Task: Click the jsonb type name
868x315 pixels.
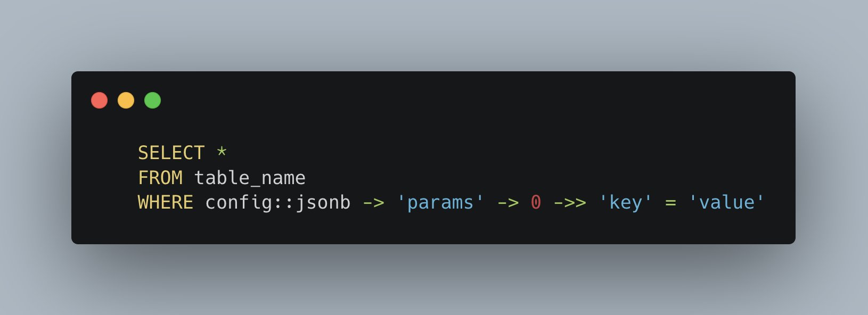Action: pyautogui.click(x=323, y=203)
